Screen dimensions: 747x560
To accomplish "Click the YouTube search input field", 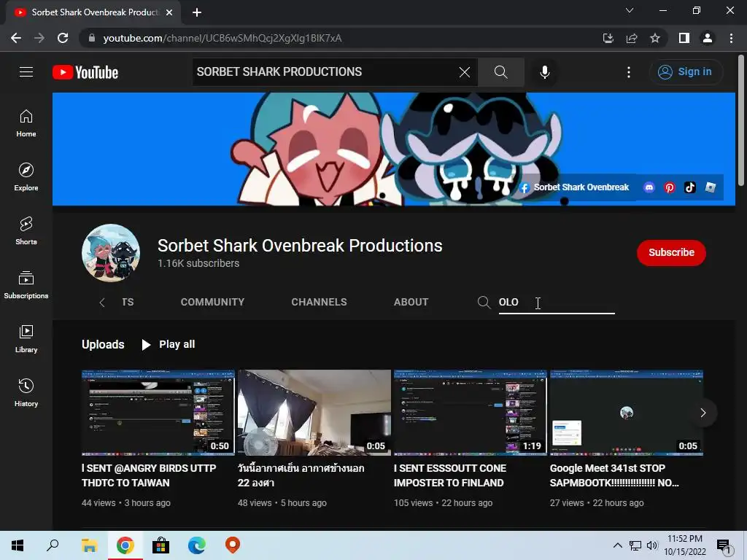I will coord(325,72).
